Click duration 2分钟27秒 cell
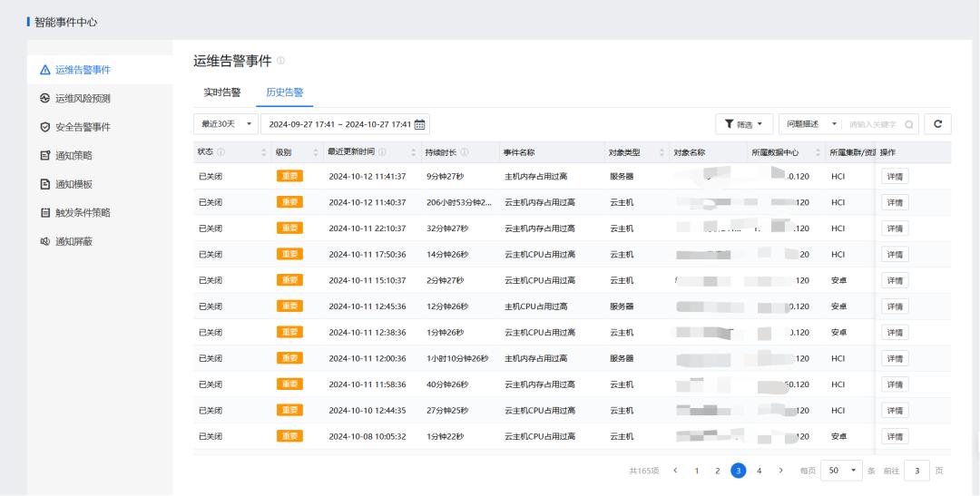The width and height of the screenshot is (980, 496). tap(445, 280)
